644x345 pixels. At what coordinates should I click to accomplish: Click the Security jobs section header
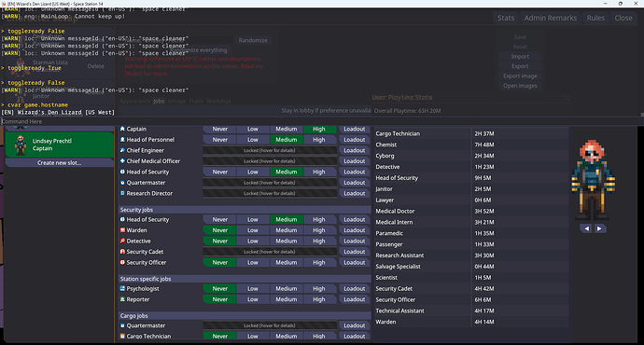[245, 210]
